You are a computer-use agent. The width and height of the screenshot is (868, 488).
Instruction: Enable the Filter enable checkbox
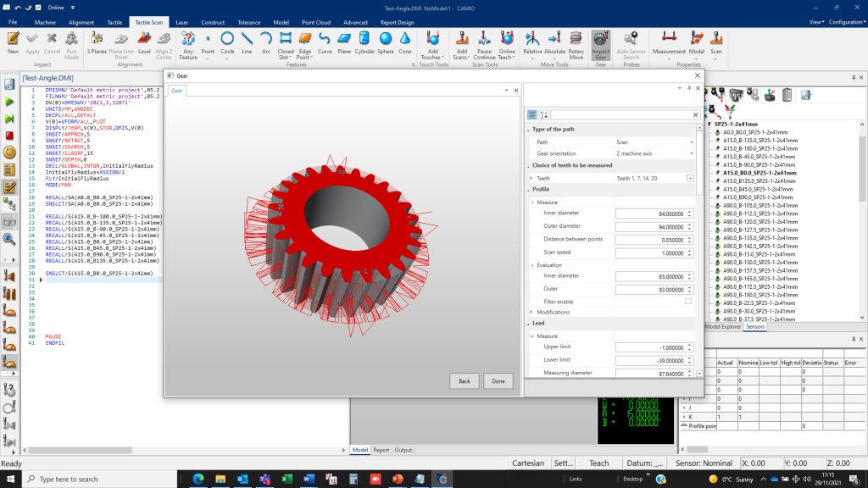pos(687,302)
